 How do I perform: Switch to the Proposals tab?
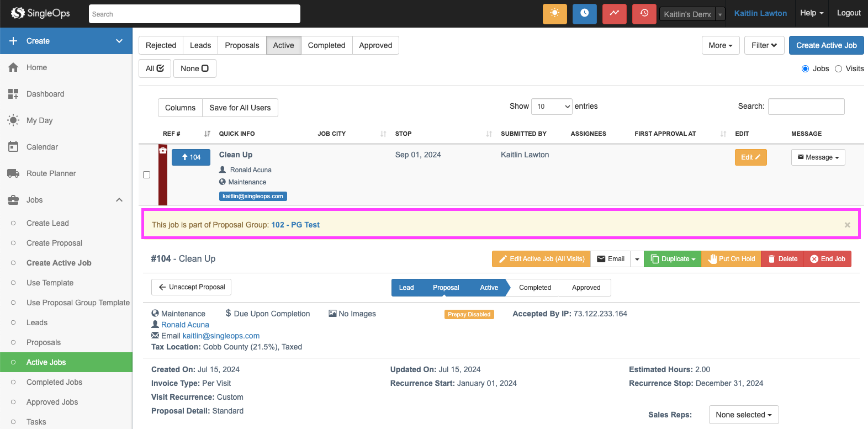[x=242, y=45]
